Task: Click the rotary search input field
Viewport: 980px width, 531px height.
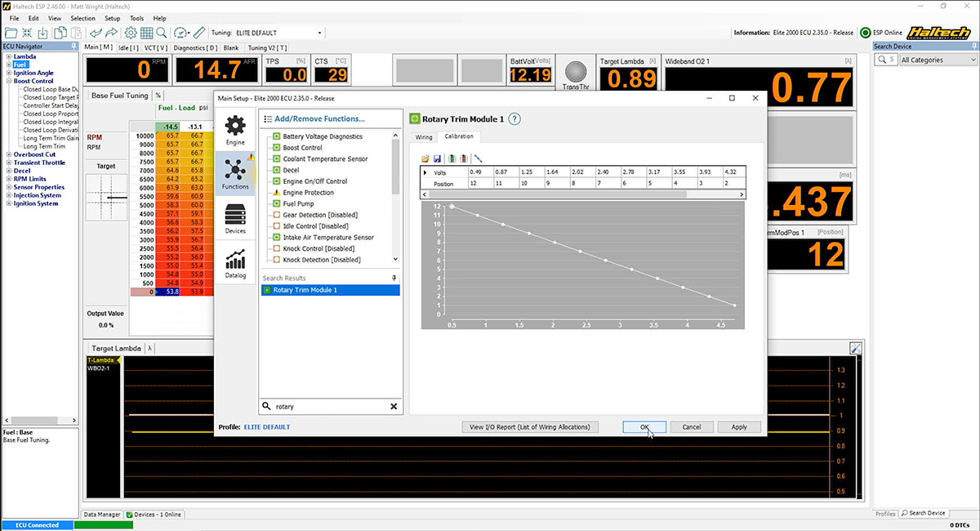Action: (330, 406)
